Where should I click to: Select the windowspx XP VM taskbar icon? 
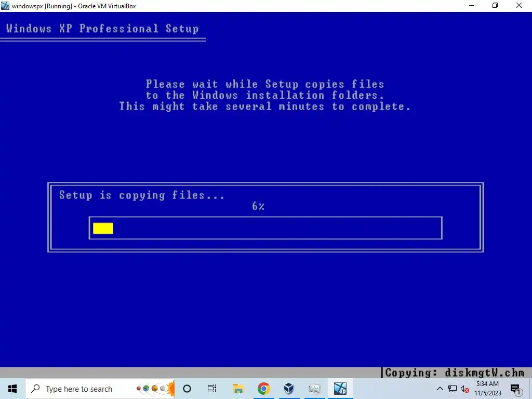[340, 389]
